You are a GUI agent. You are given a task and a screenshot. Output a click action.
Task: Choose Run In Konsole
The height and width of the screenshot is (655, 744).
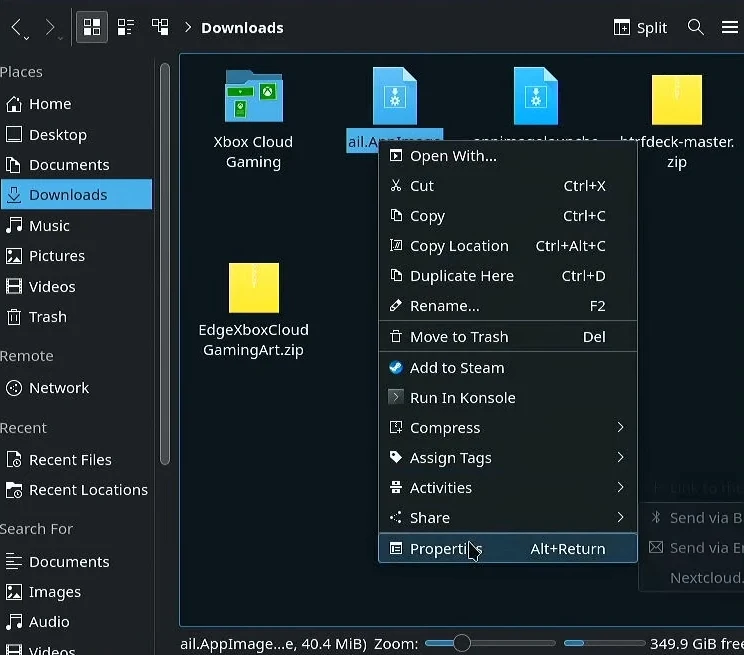coord(507,398)
